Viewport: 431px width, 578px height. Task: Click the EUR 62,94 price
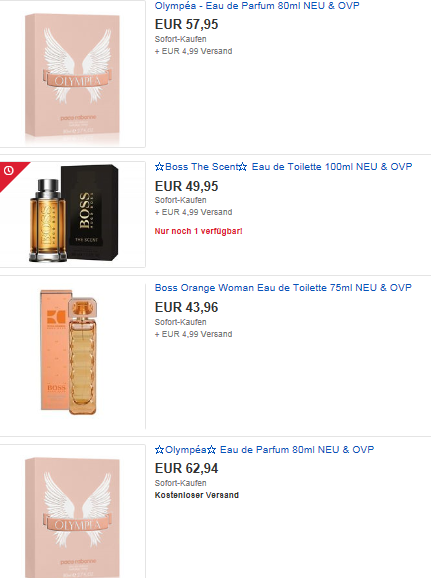187,469
